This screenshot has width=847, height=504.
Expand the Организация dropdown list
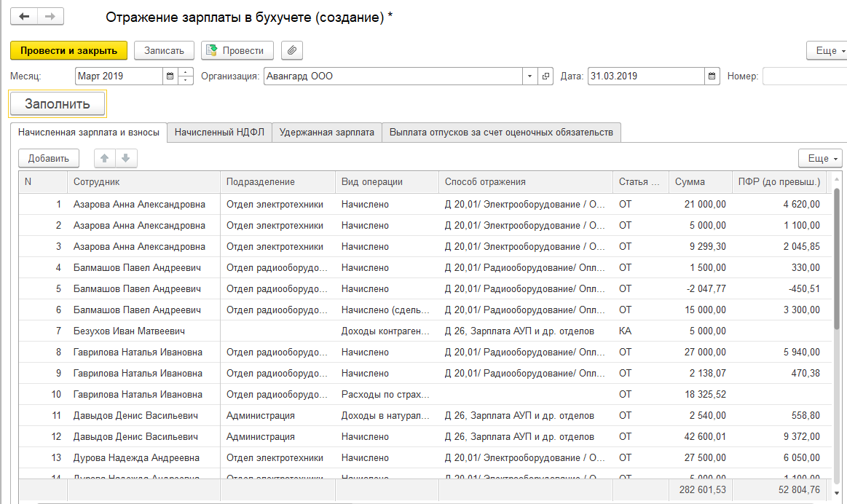point(529,76)
